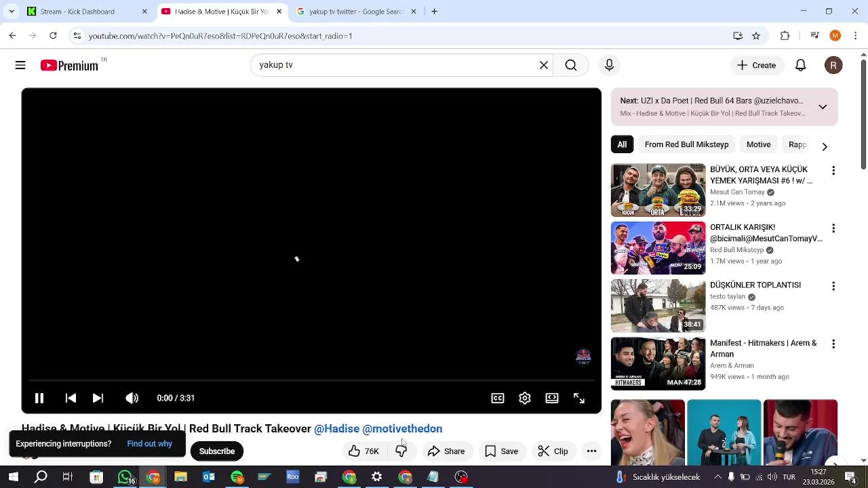Dislike the video thumbs-down
Viewport: 868px width, 488px height.
coord(401,451)
